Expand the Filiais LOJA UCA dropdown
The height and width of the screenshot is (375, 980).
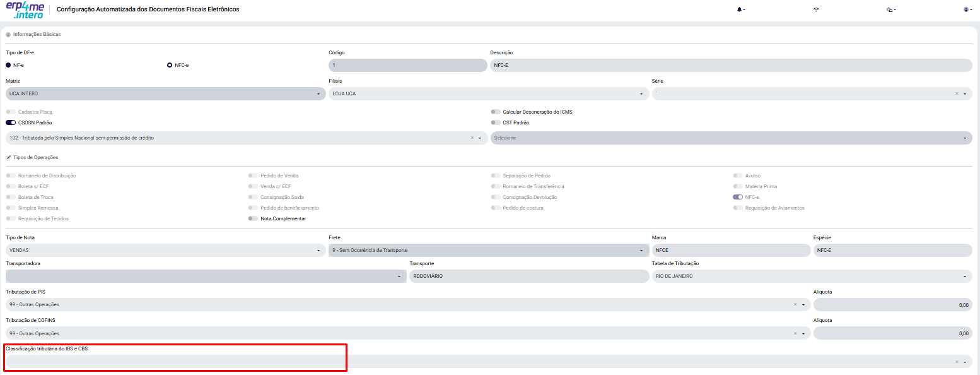click(489, 93)
